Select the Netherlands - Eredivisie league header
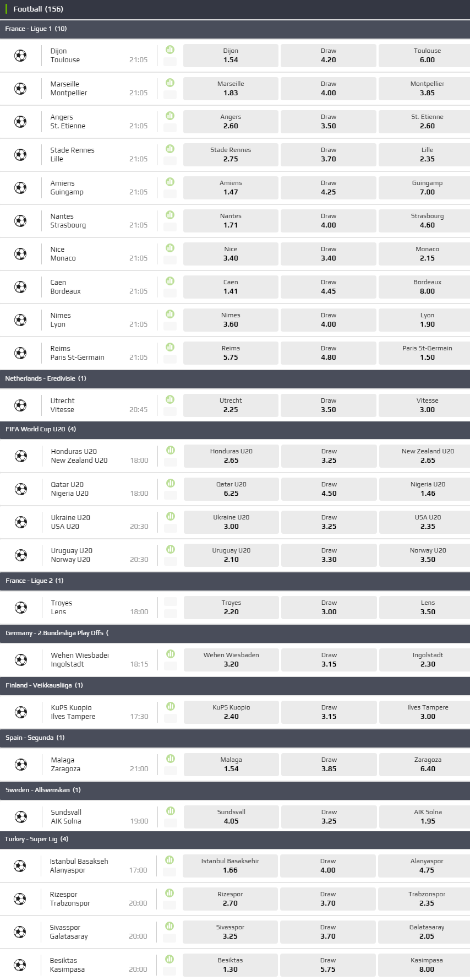This screenshot has height=980, width=470. pyautogui.click(x=46, y=378)
